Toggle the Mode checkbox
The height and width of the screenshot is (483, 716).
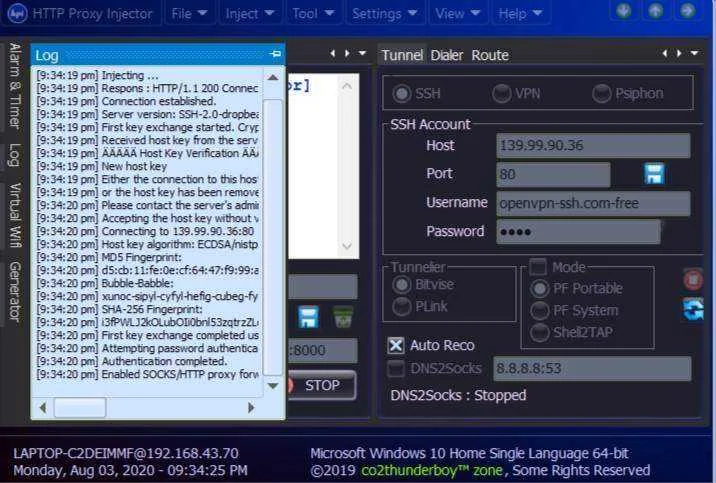(x=538, y=267)
